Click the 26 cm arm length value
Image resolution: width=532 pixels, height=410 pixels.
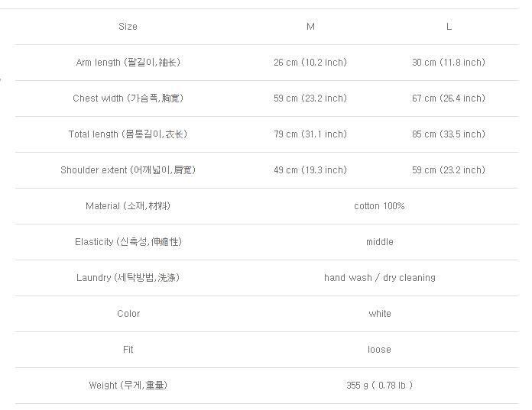pos(310,63)
